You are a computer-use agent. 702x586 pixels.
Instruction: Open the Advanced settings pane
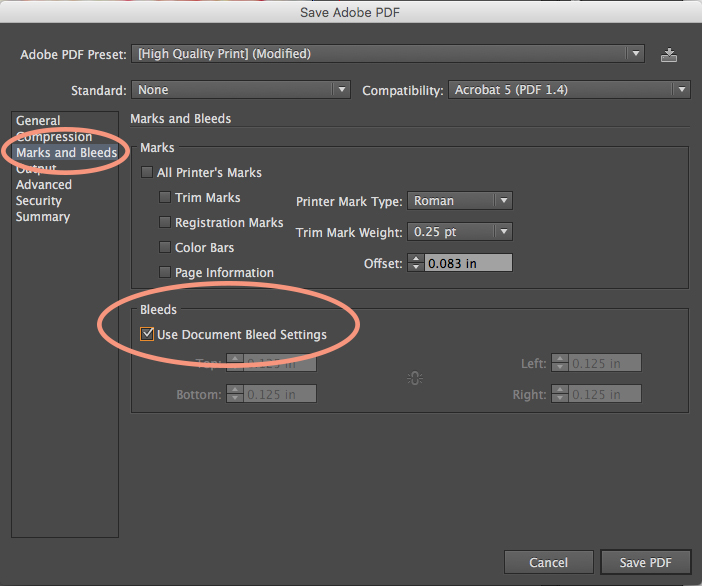tap(44, 184)
